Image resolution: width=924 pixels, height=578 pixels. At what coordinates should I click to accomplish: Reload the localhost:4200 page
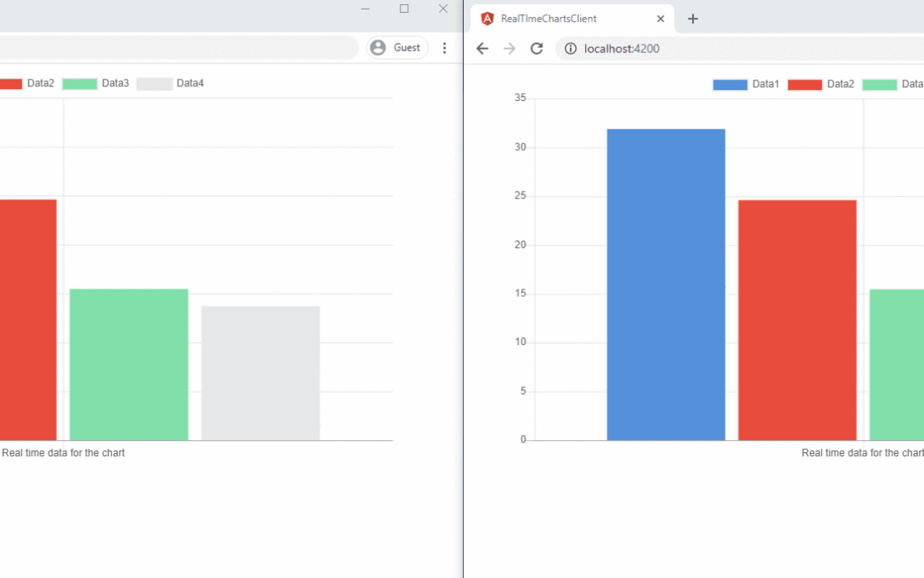pyautogui.click(x=537, y=49)
